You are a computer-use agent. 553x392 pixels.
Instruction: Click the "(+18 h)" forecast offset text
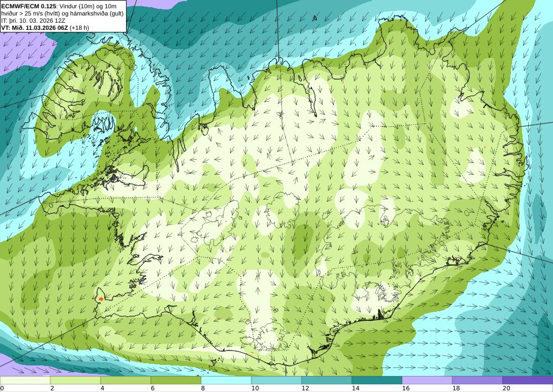pos(79,28)
